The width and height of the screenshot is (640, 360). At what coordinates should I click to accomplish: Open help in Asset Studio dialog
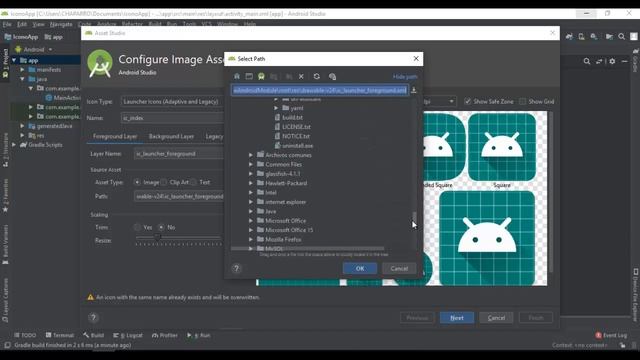pyautogui.click(x=93, y=318)
